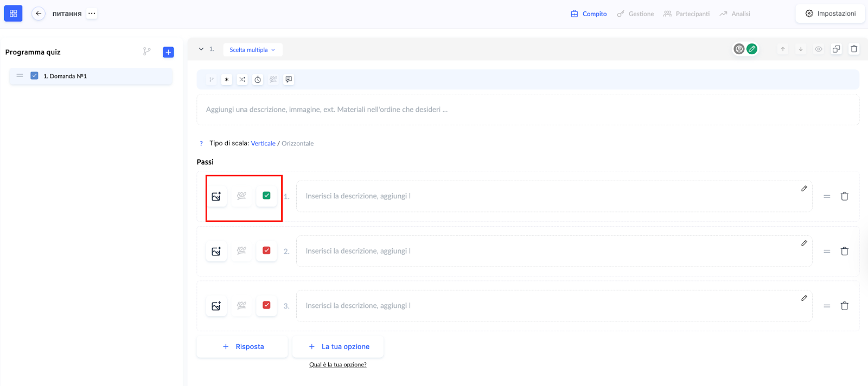Toggle the green correct-answer checkbox on answer 1

tap(266, 196)
